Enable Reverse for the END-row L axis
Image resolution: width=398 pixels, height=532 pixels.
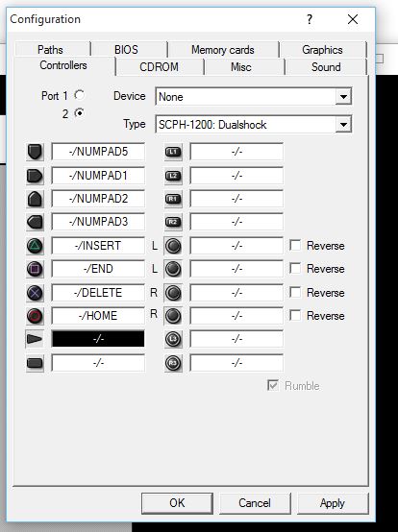(x=295, y=269)
